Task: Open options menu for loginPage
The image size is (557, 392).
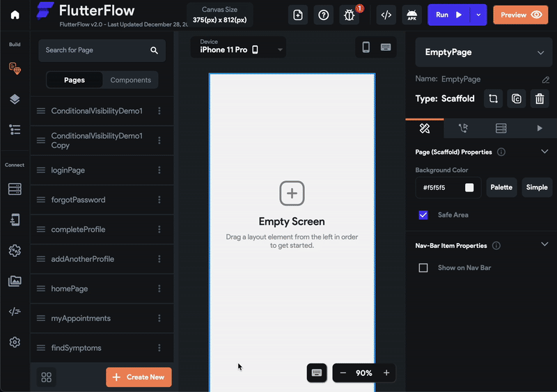Action: click(x=159, y=170)
